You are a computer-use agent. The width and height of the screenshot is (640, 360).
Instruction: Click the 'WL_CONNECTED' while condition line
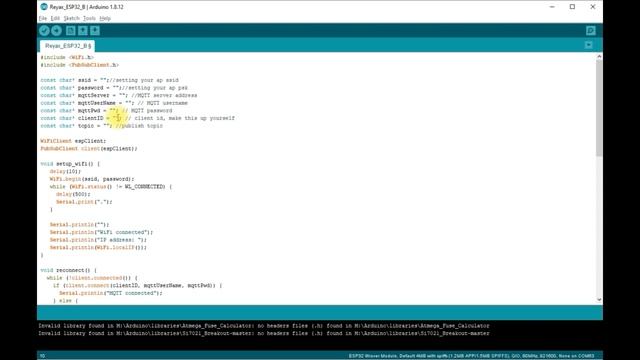tap(111, 187)
